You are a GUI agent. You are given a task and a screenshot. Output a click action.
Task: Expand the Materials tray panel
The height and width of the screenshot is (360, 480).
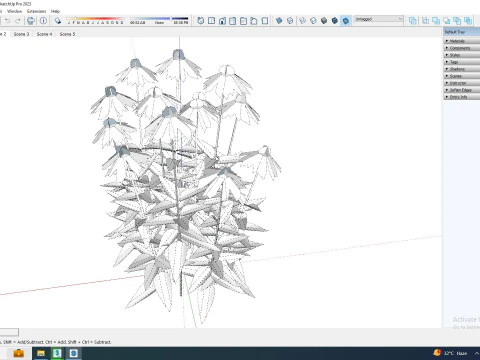pyautogui.click(x=462, y=41)
